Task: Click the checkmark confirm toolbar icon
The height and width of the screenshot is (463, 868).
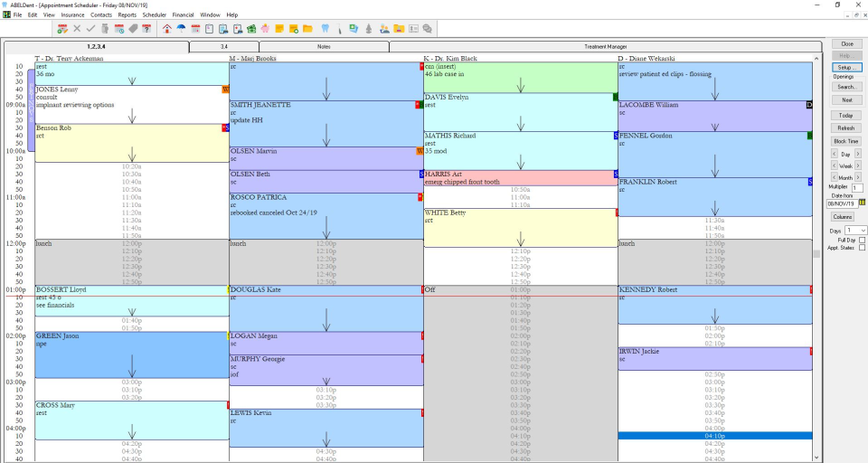Action: tap(90, 29)
